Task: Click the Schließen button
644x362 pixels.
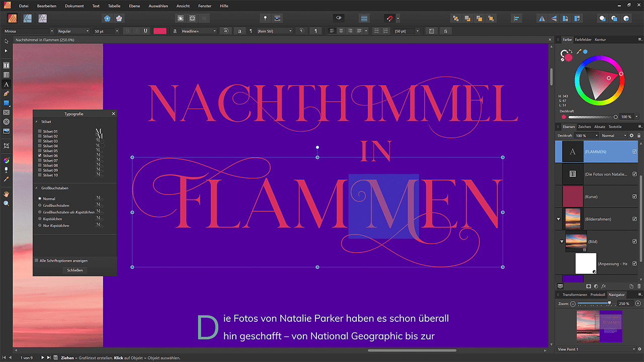Action: (74, 270)
